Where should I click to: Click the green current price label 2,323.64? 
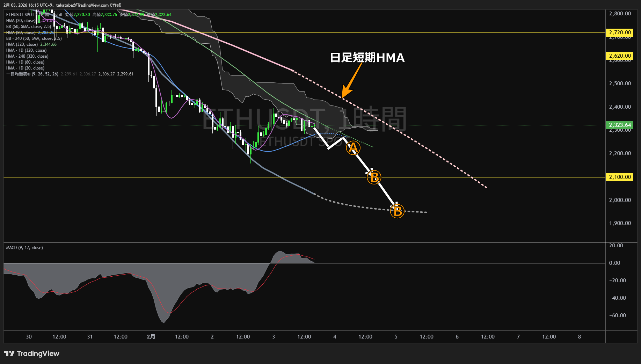[x=620, y=125]
